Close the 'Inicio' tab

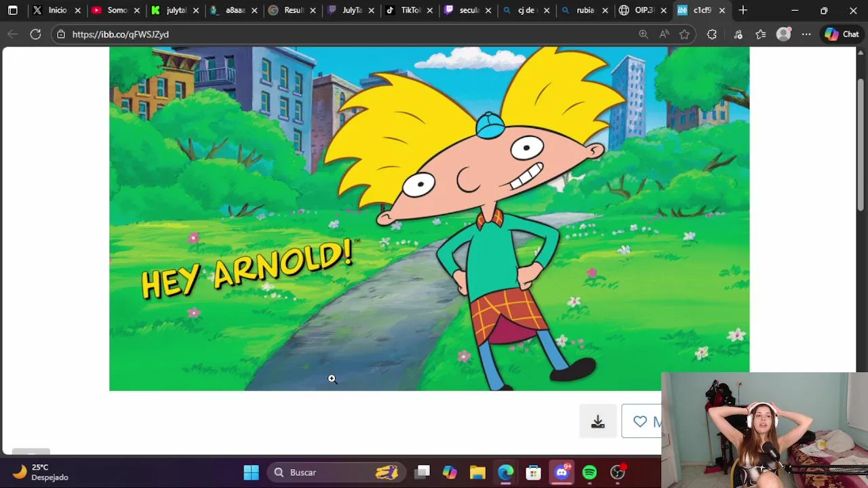[x=78, y=10]
